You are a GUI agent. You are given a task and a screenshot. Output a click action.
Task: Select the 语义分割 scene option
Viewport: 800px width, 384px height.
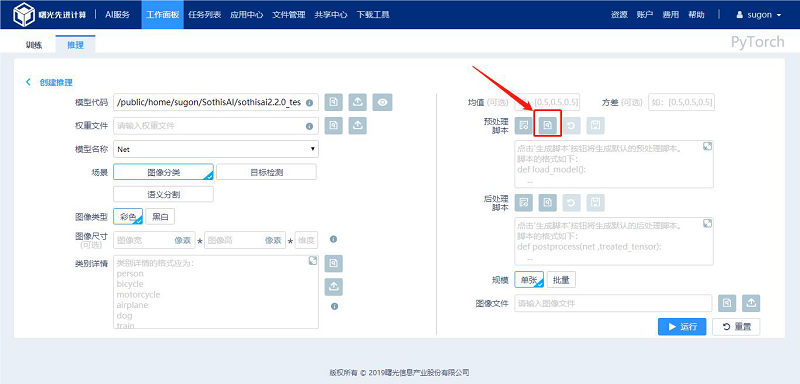tap(163, 194)
